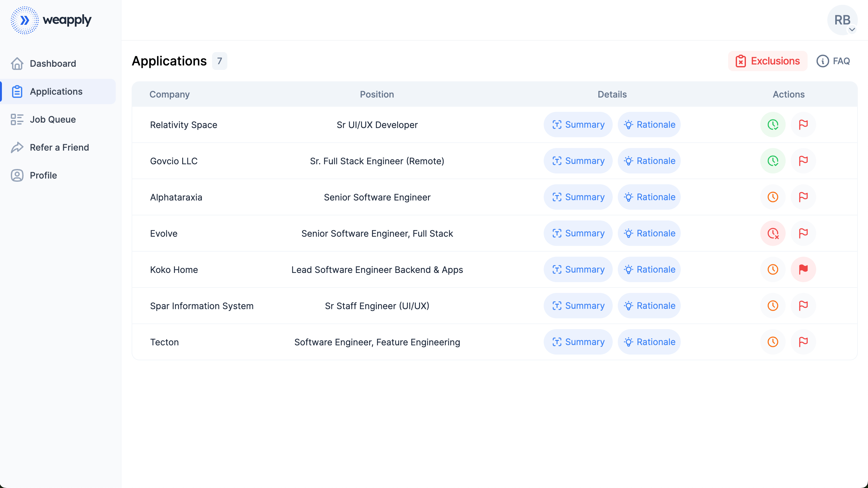The image size is (868, 488).
Task: Click the applications count badge 7
Action: [x=219, y=61]
